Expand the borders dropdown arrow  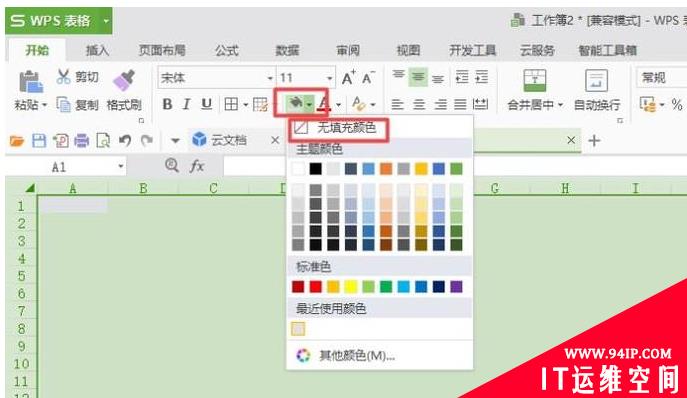pyautogui.click(x=245, y=105)
